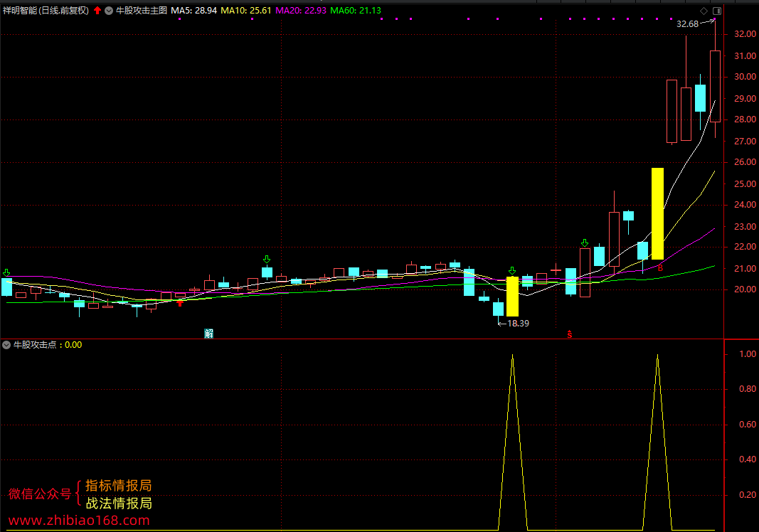
Task: Click the green down arrow above the first candle
Action: coord(6,272)
